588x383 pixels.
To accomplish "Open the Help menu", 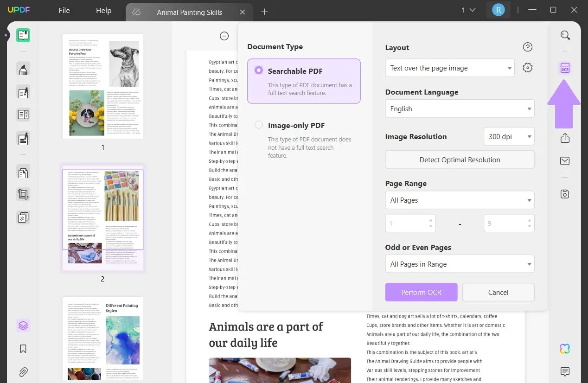I will point(103,10).
